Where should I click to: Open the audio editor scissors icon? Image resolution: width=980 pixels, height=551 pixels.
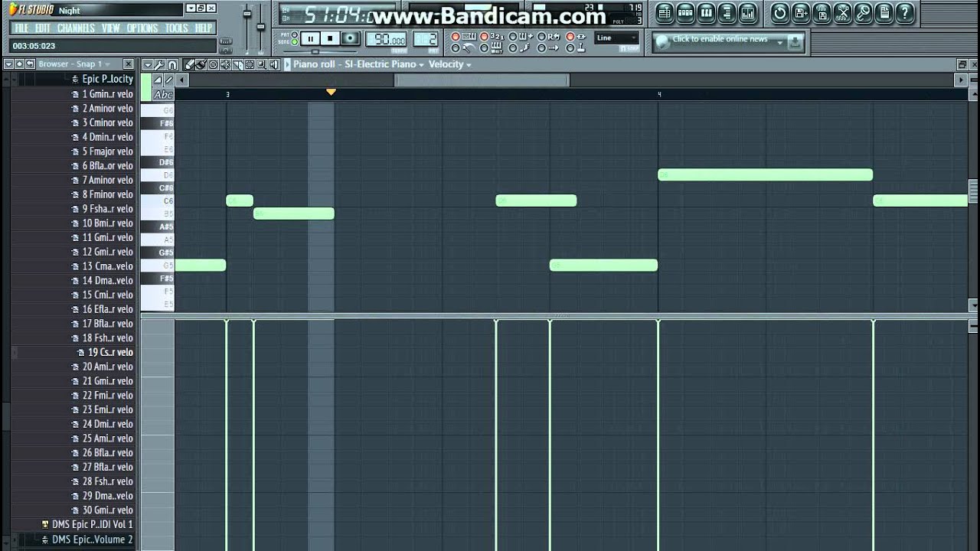pyautogui.click(x=842, y=13)
